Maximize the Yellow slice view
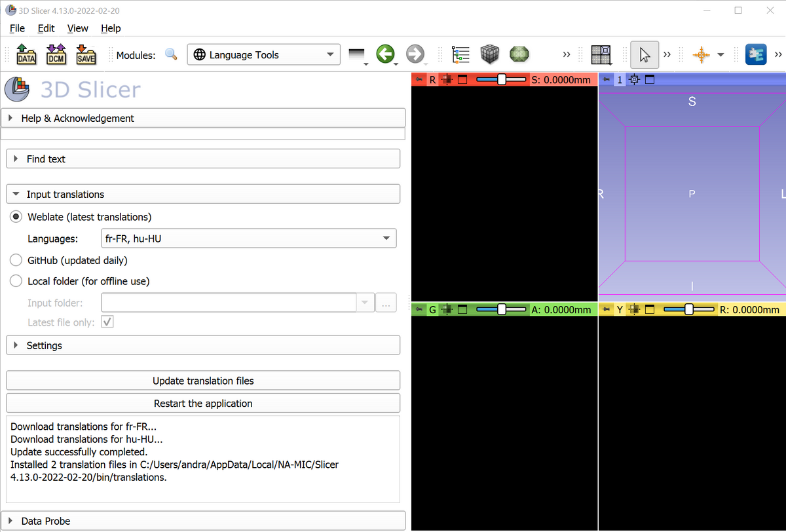This screenshot has height=532, width=786. pyautogui.click(x=650, y=309)
